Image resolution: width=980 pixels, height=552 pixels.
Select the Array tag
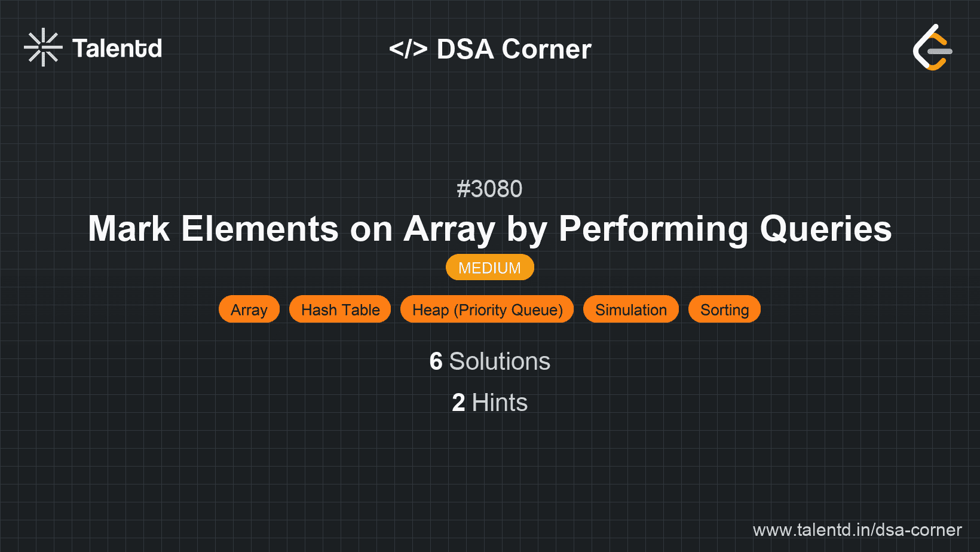(x=249, y=309)
